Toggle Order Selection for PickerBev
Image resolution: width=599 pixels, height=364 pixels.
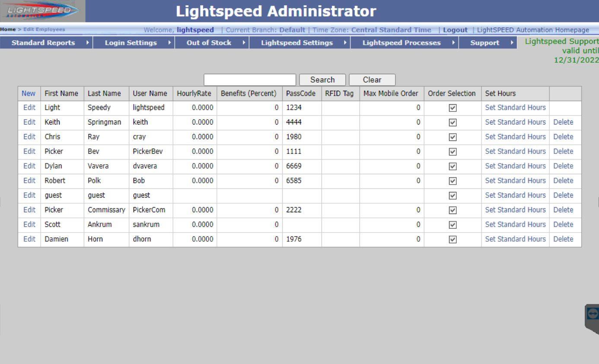click(x=452, y=152)
